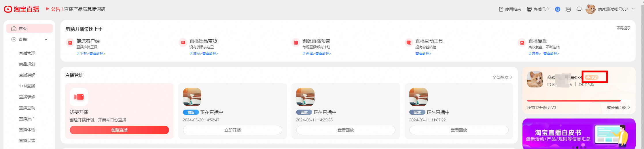Viewport: 644px width, 149px height.
Task: Open the blue customer service headset icon
Action: [x=558, y=9]
